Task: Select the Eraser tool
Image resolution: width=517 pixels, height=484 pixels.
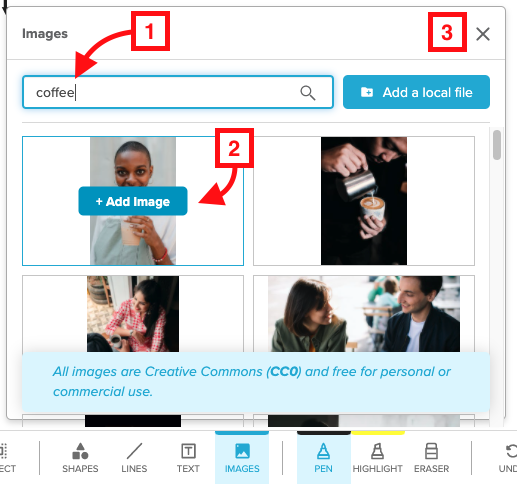Action: (x=431, y=458)
